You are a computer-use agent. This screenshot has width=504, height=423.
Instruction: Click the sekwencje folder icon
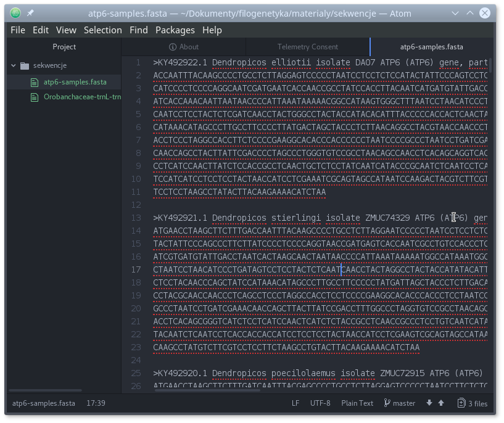coord(25,65)
